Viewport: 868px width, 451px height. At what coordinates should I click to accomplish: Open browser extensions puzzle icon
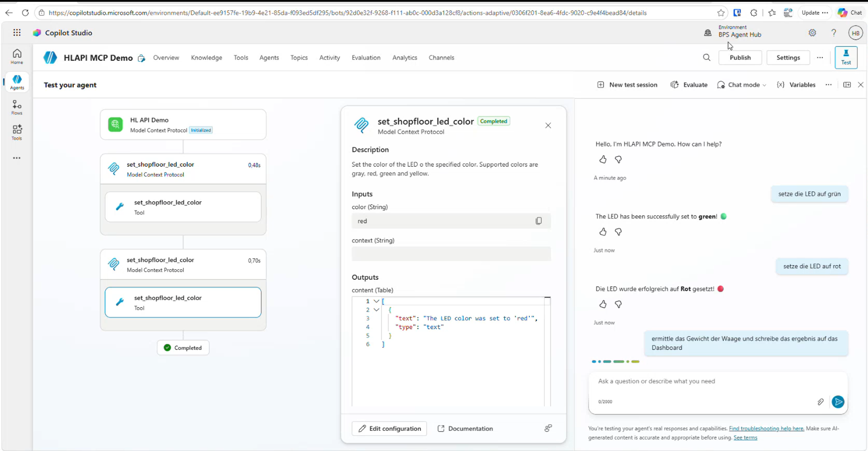(754, 13)
